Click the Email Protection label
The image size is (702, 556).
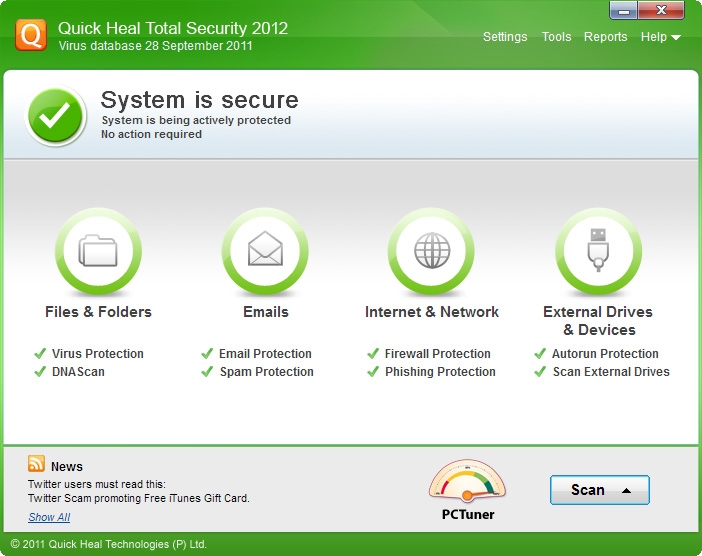tap(265, 354)
